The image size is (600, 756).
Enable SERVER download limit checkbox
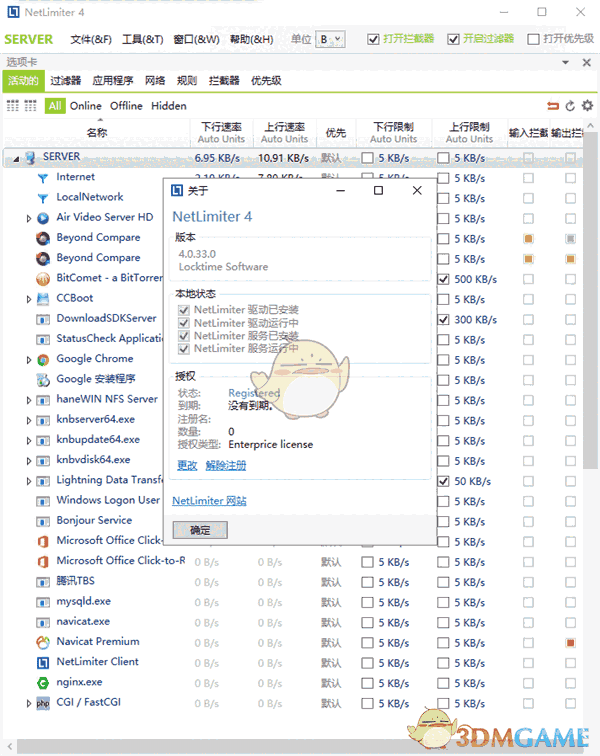point(367,158)
